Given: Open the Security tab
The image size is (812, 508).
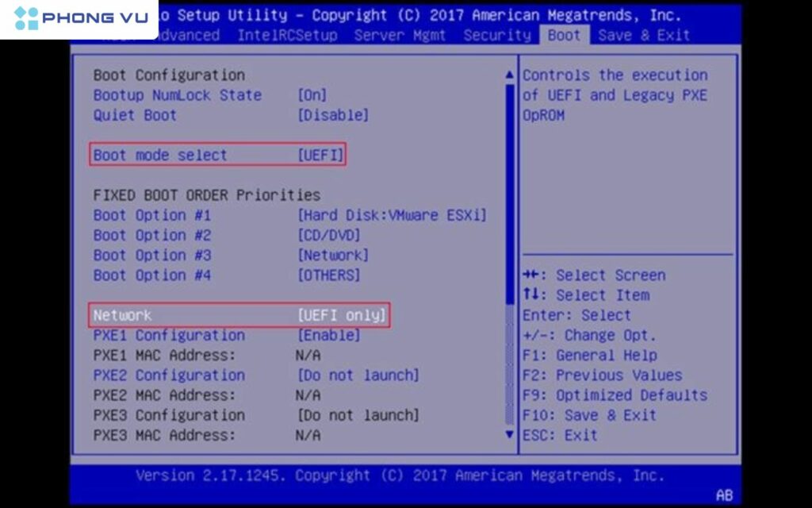Looking at the screenshot, I should pyautogui.click(x=497, y=35).
